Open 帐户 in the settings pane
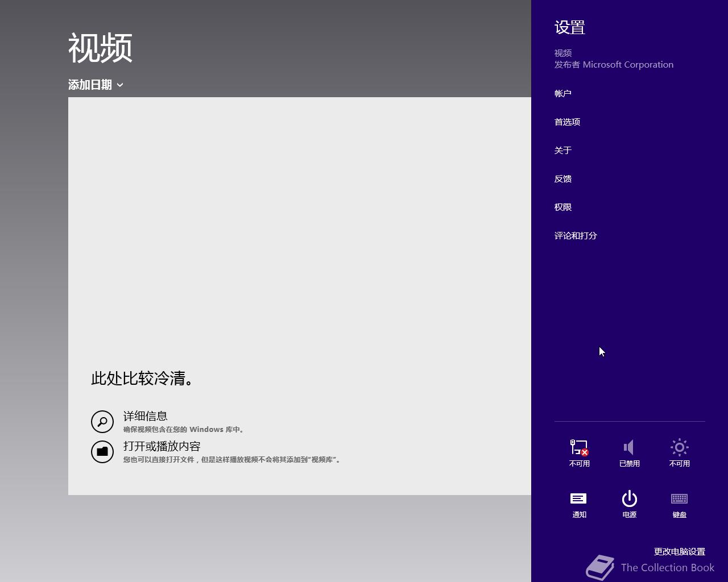This screenshot has width=728, height=582. 563,93
